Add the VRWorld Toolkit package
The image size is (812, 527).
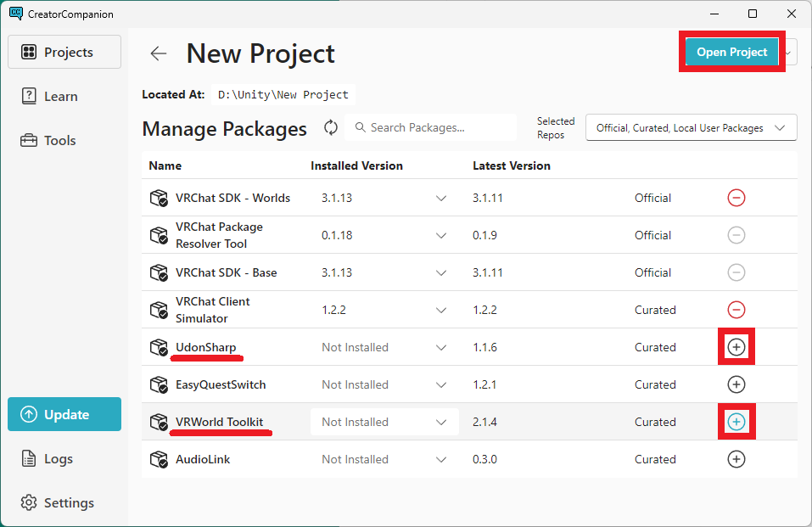pos(736,422)
